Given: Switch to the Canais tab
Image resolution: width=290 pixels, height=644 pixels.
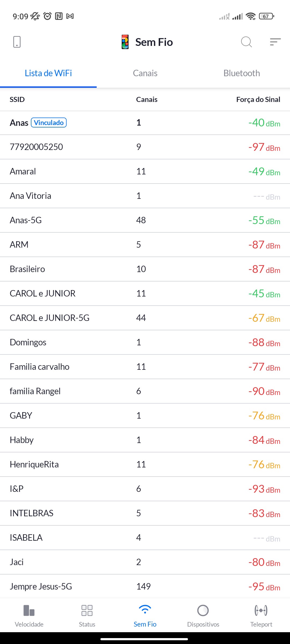Looking at the screenshot, I should tap(145, 73).
